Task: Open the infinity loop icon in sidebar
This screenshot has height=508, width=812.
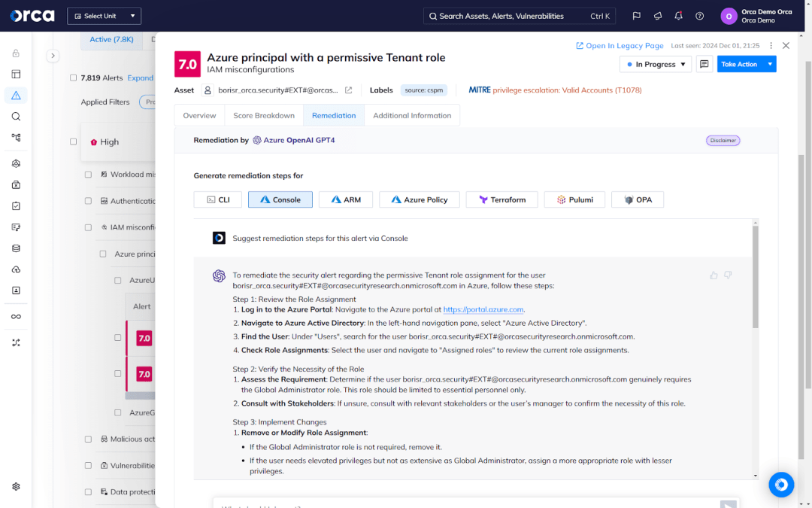Action: pyautogui.click(x=16, y=317)
